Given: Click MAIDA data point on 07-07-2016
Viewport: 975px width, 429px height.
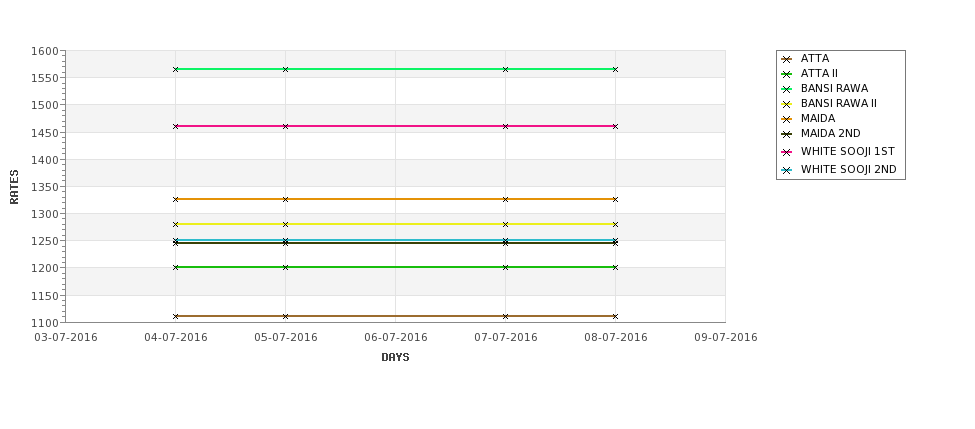Looking at the screenshot, I should tap(506, 199).
